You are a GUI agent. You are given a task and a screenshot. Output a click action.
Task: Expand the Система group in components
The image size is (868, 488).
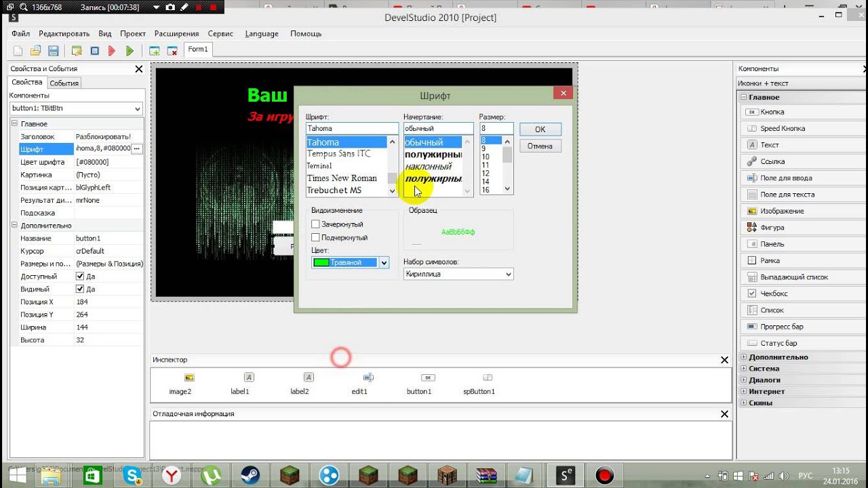(744, 369)
